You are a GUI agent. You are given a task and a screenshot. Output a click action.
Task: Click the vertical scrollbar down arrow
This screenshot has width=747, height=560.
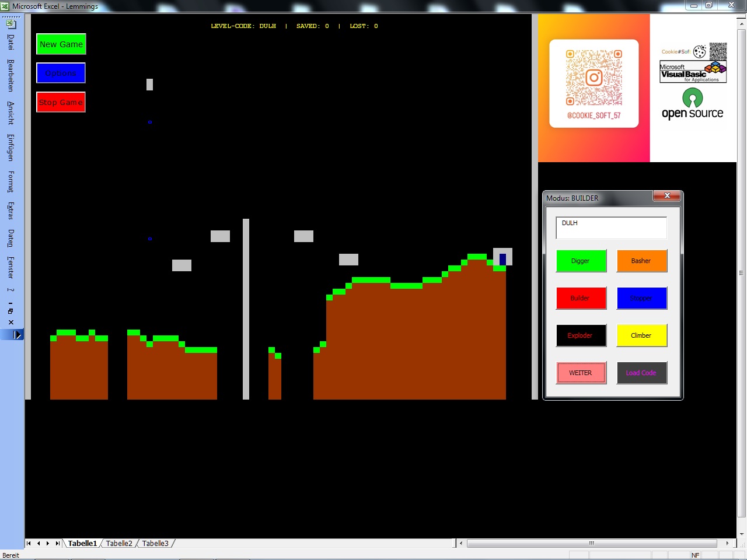coord(742,534)
